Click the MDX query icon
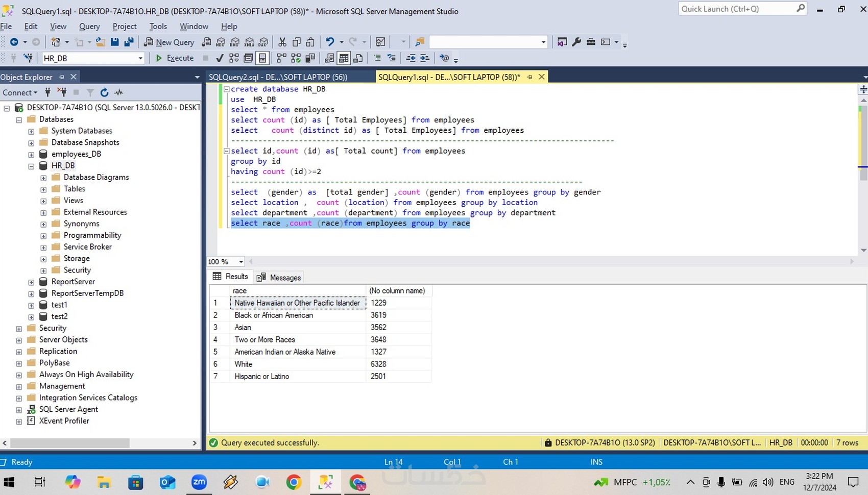The image size is (868, 495). coord(221,42)
